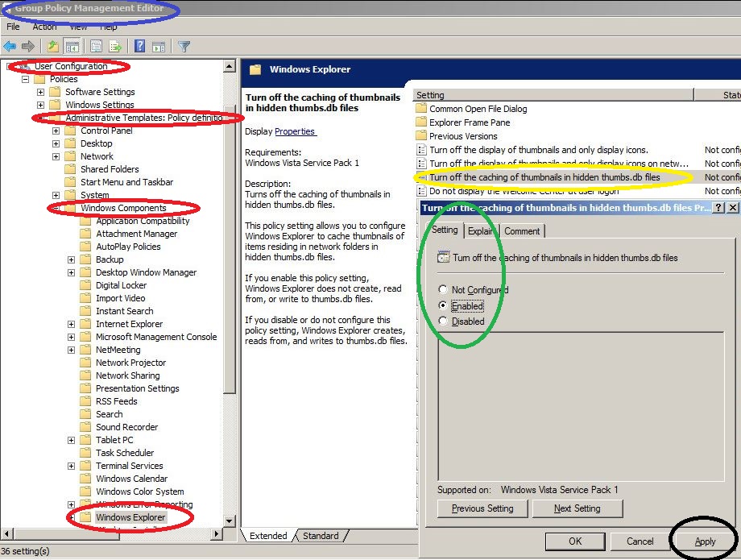Screen dimensions: 741x560
Task: Click the Next Setting button
Action: [577, 508]
